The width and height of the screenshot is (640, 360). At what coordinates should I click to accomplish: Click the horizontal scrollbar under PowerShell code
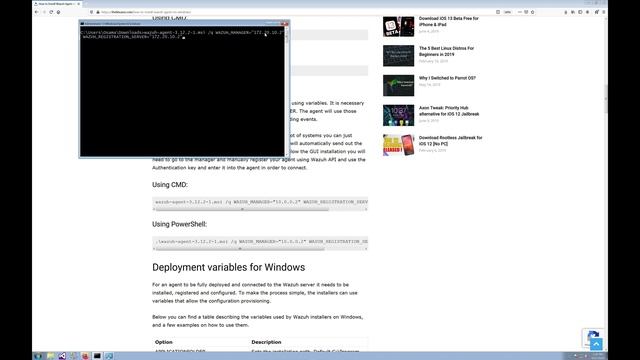tap(240, 249)
